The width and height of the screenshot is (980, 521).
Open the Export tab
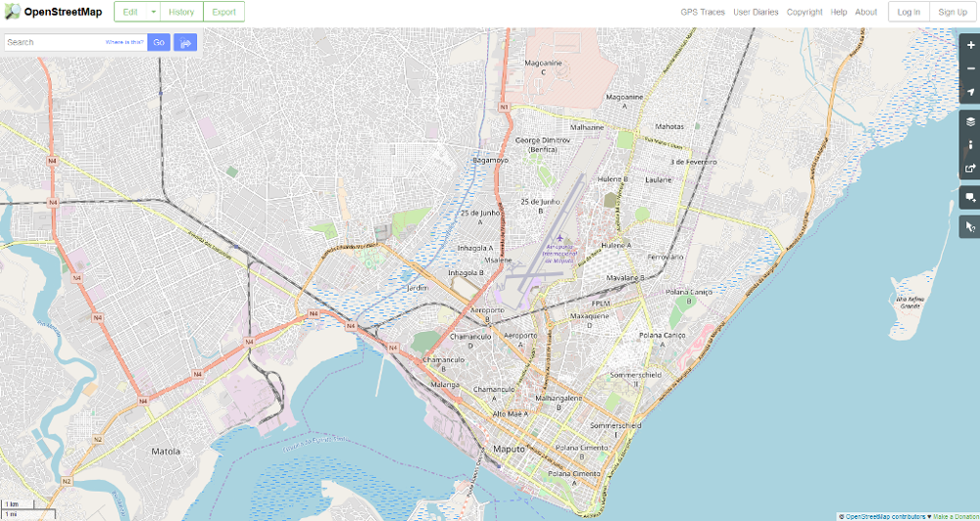[223, 12]
